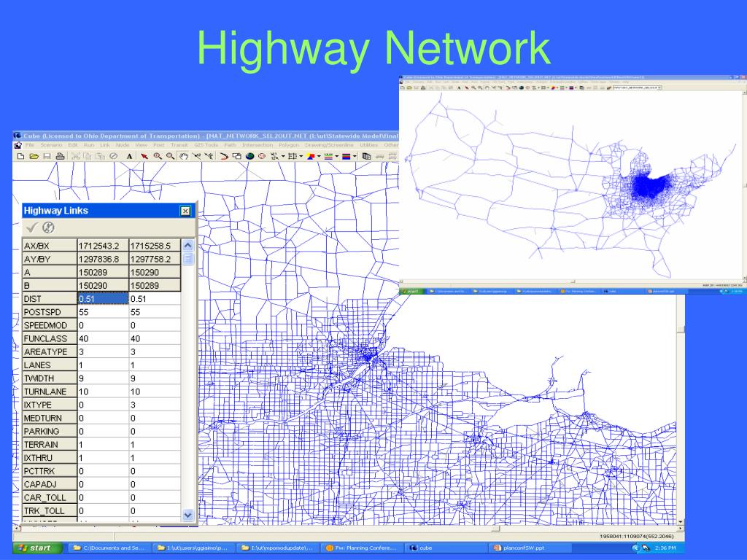Open dropdown arrow beside colored lines icon
The image size is (747, 560).
pos(337,156)
